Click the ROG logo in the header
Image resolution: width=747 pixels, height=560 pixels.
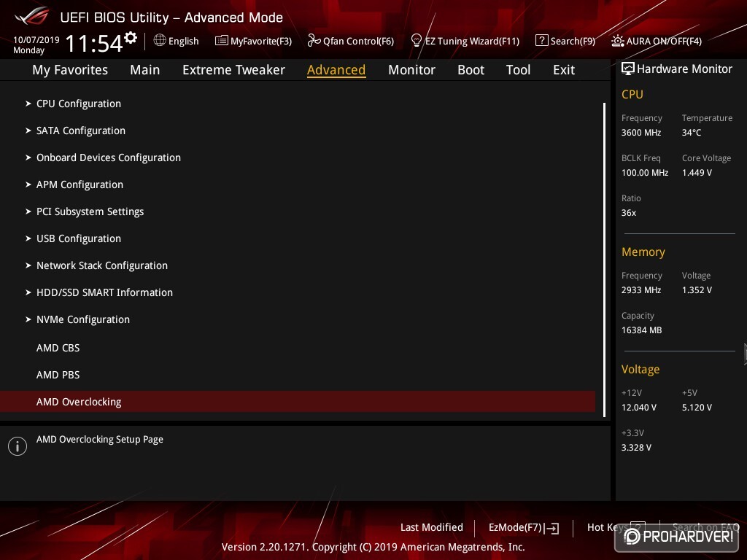pos(31,16)
